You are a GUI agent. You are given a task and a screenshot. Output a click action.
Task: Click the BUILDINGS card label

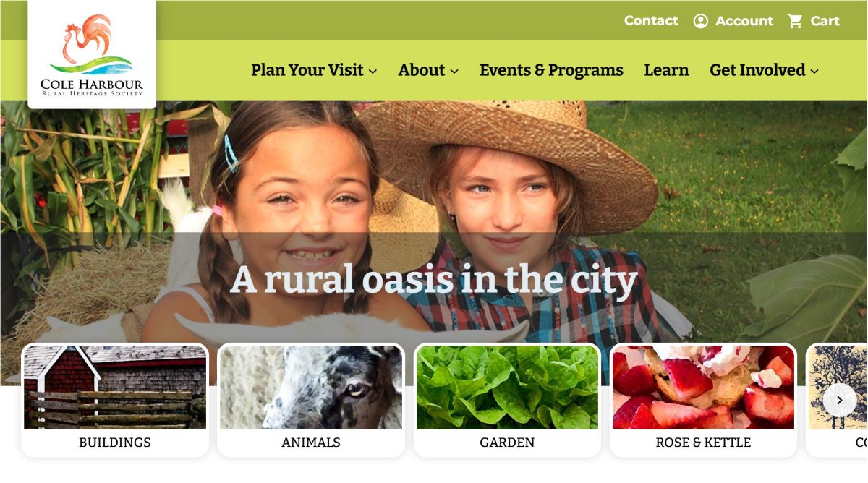115,443
